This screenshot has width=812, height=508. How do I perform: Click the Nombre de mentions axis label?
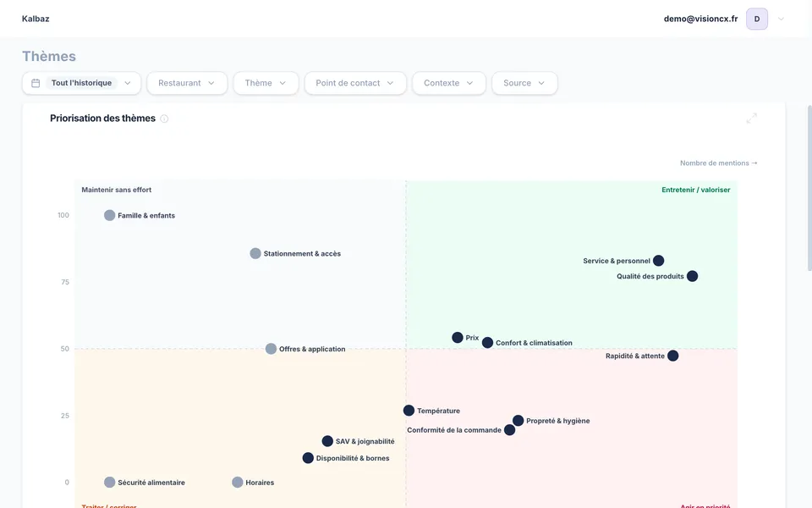(719, 163)
